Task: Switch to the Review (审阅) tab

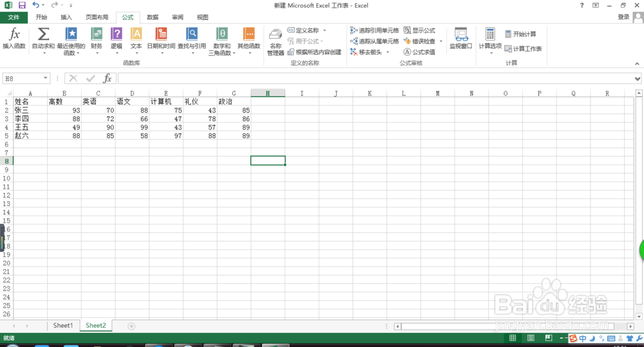Action: point(178,17)
